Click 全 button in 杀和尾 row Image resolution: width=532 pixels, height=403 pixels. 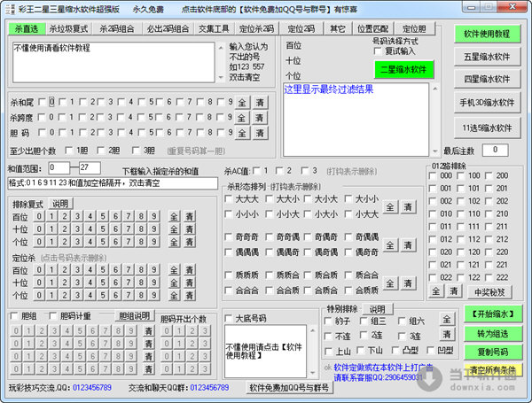(241, 103)
